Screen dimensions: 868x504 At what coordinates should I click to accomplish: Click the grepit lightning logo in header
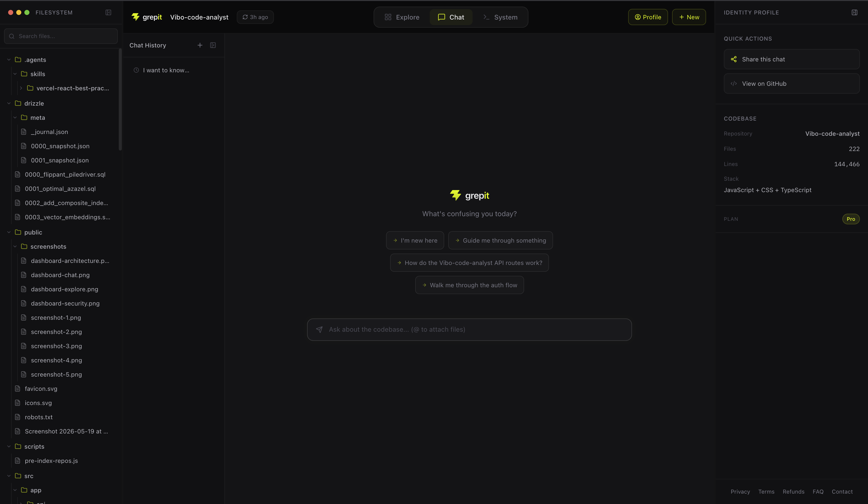[x=135, y=17]
